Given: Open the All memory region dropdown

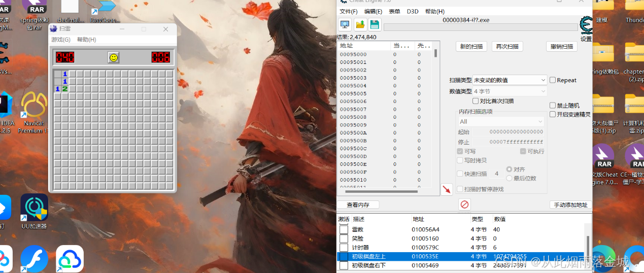Looking at the screenshot, I should pos(501,122).
